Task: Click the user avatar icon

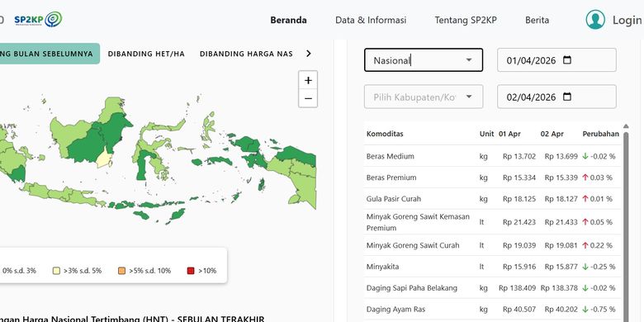Action: tap(595, 20)
